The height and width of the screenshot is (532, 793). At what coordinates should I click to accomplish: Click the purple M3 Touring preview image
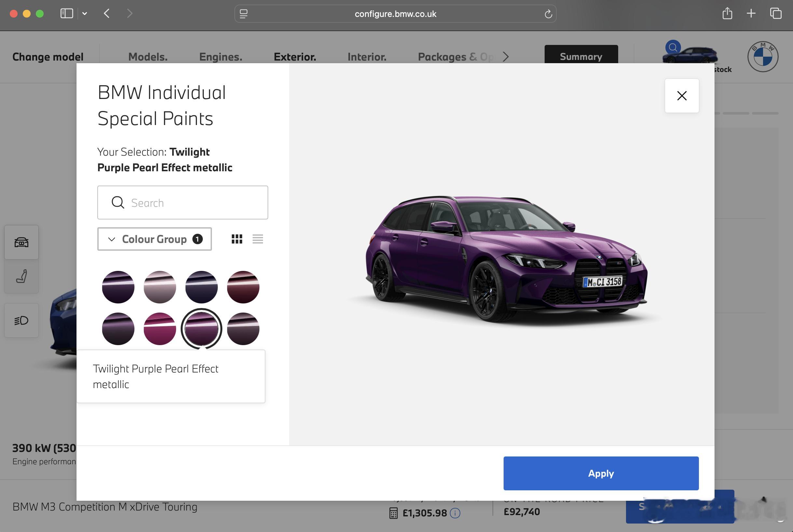point(506,261)
